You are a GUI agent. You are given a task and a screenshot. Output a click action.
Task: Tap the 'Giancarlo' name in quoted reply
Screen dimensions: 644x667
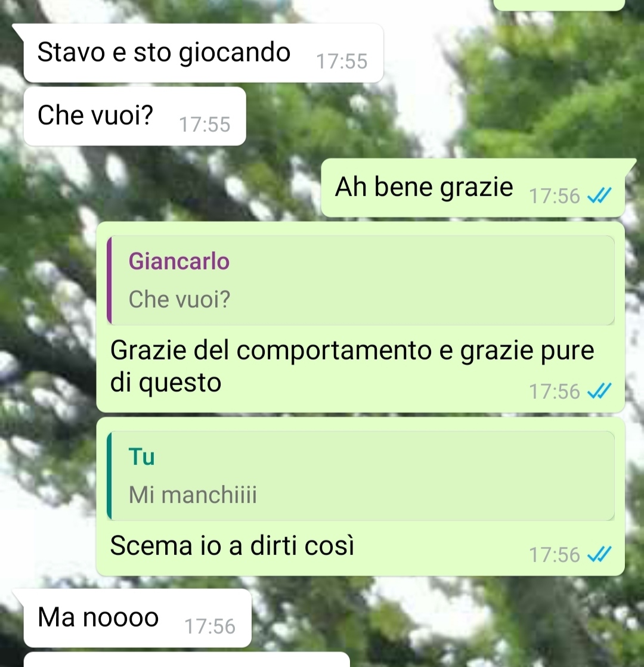179,261
